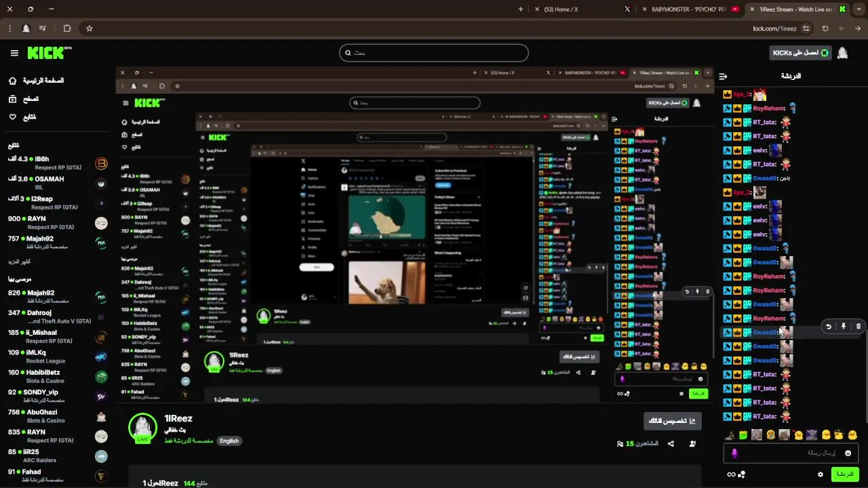The width and height of the screenshot is (868, 488).
Task: Focus the chat message input field
Action: click(792, 453)
